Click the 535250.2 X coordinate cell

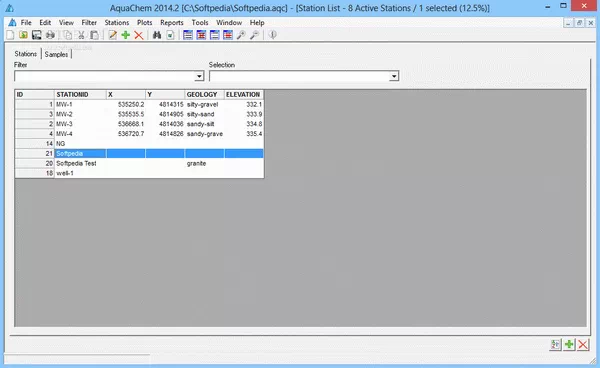point(126,104)
